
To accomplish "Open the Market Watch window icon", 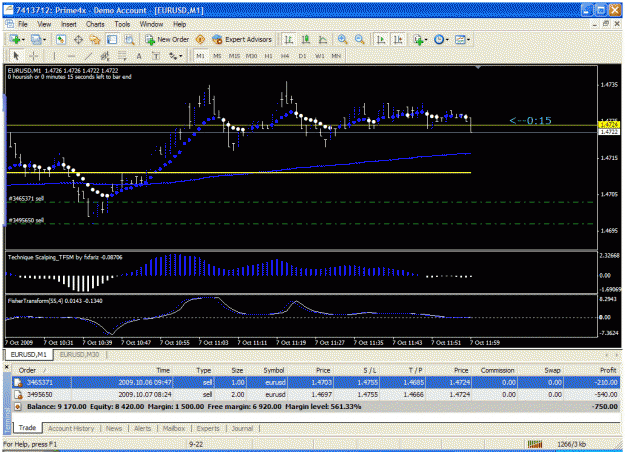I will (61, 39).
